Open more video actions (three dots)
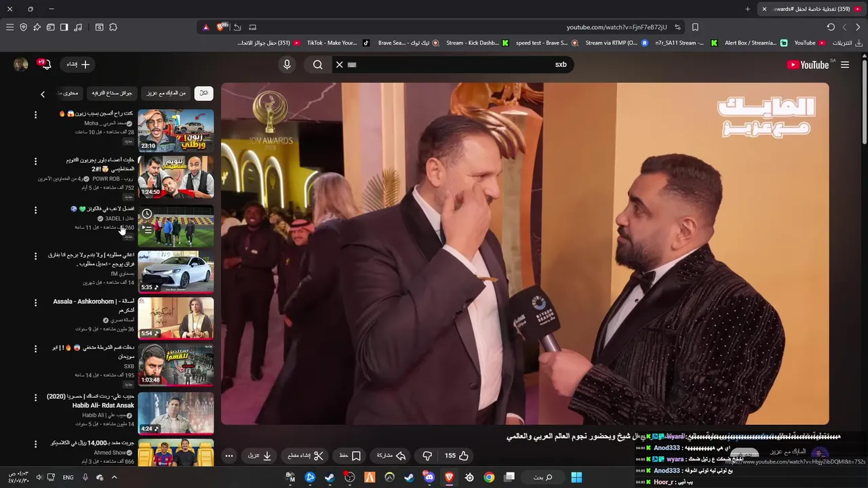The width and height of the screenshot is (868, 488). click(x=229, y=455)
